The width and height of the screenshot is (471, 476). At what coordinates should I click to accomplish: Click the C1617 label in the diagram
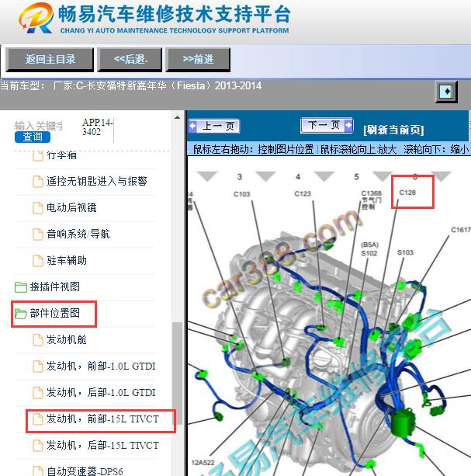[x=461, y=230]
